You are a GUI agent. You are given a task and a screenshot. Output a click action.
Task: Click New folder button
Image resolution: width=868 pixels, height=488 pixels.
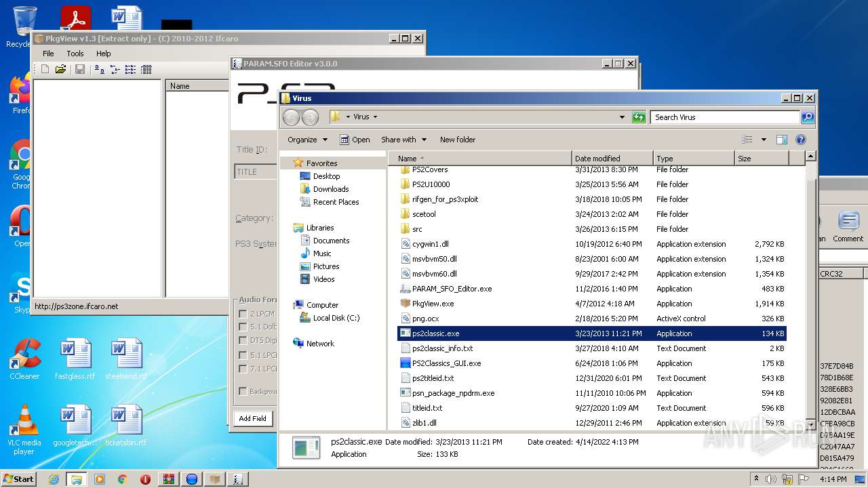458,140
